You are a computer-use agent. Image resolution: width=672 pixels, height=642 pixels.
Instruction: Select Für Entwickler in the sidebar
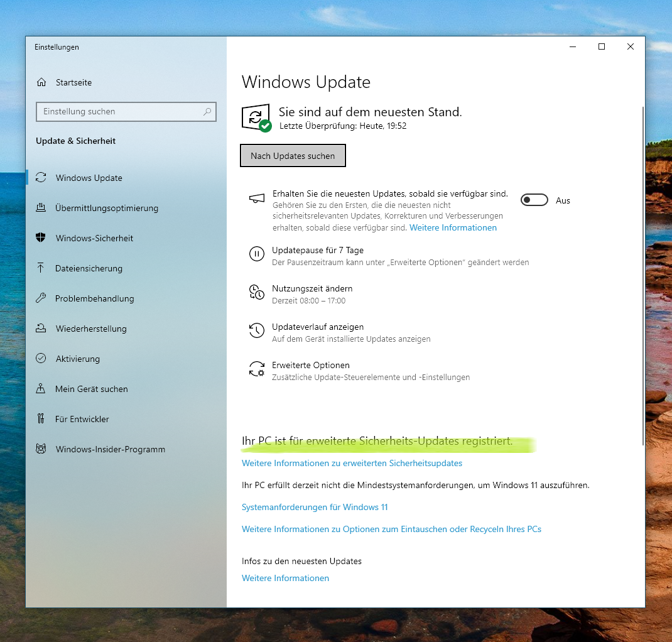click(126, 419)
